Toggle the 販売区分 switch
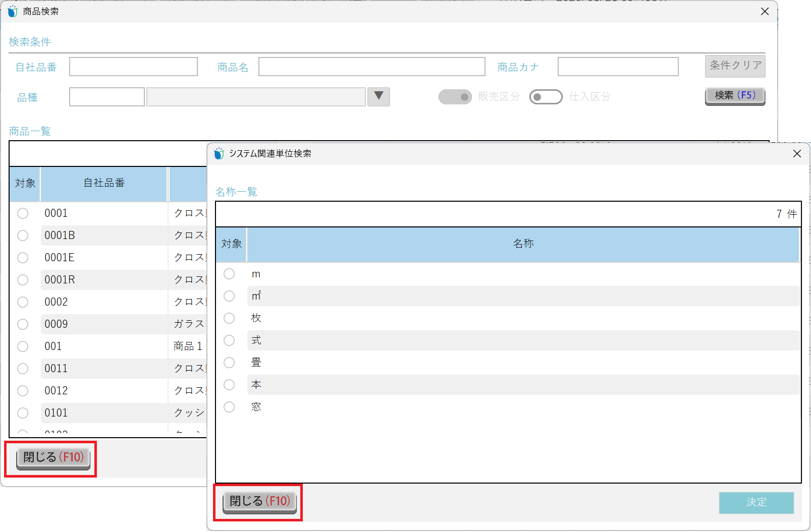811x532 pixels. [x=455, y=97]
